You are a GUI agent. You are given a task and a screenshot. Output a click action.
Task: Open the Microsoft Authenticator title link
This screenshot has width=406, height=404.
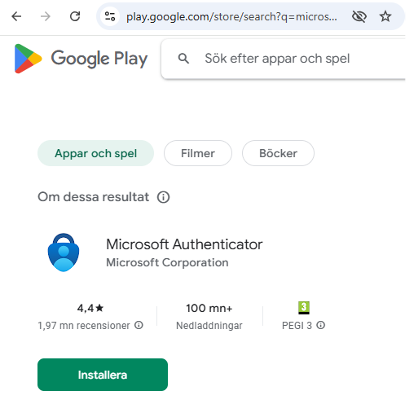click(184, 244)
